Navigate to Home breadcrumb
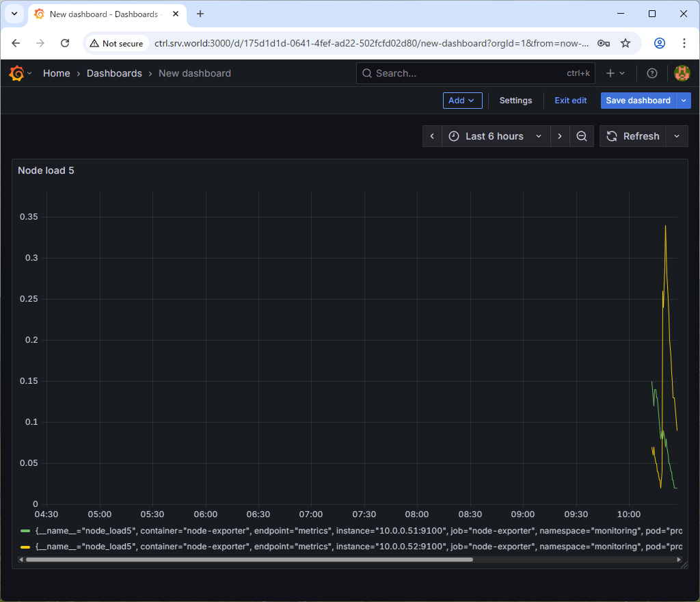 tap(56, 73)
